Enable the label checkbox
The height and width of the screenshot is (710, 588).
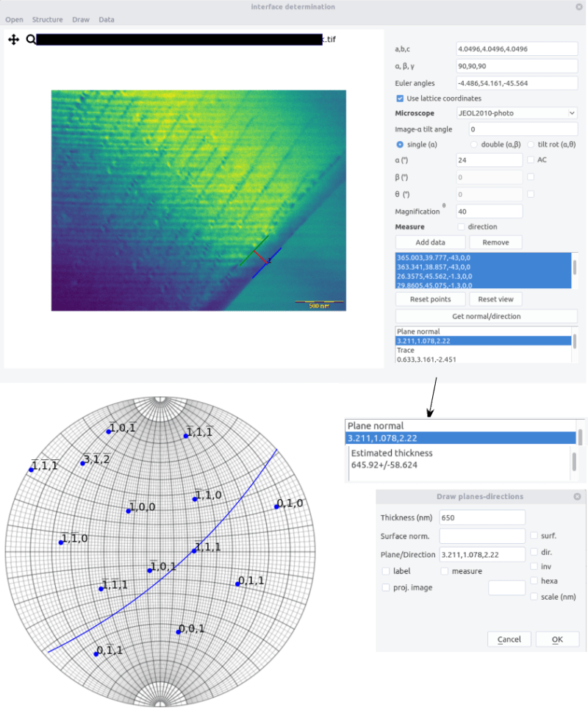[x=386, y=571]
